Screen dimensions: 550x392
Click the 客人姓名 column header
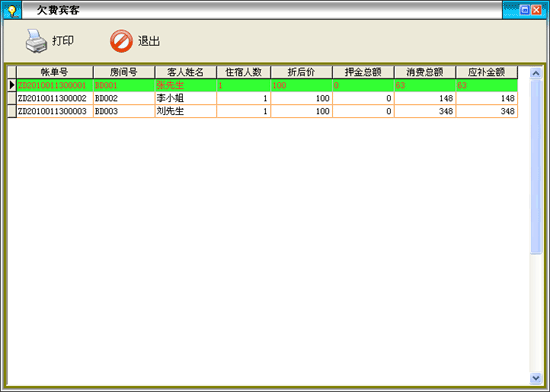[x=186, y=72]
